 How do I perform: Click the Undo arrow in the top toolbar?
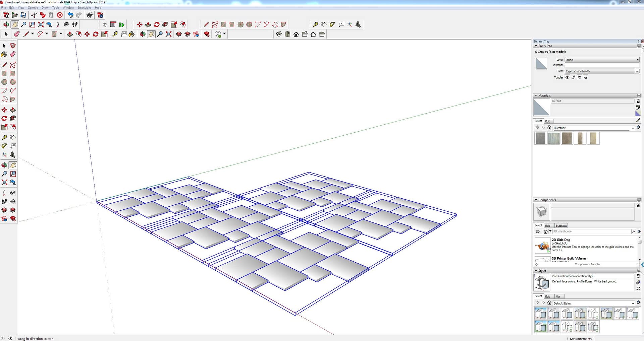[70, 15]
